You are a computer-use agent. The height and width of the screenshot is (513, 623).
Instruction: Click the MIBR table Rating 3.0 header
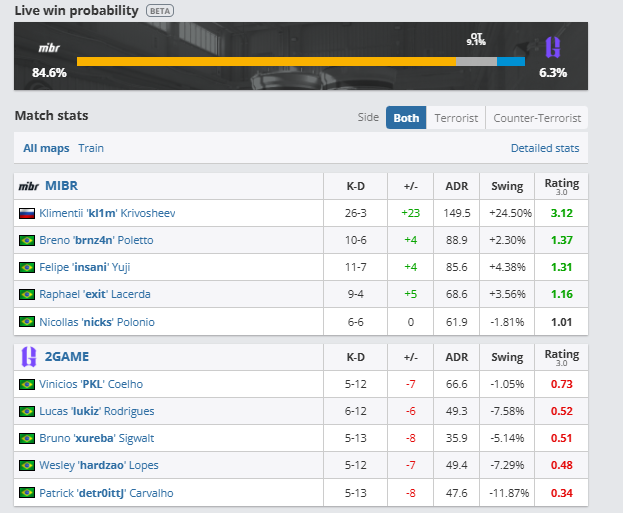click(561, 186)
